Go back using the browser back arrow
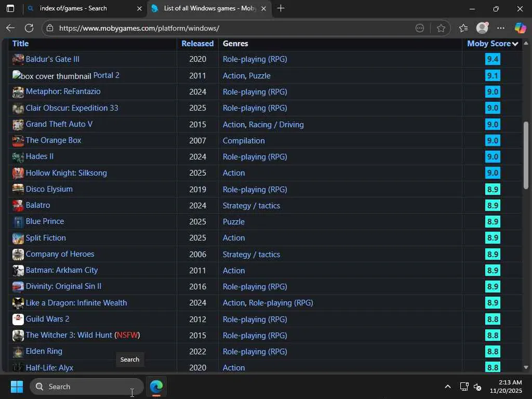Image resolution: width=532 pixels, height=399 pixels. point(10,28)
